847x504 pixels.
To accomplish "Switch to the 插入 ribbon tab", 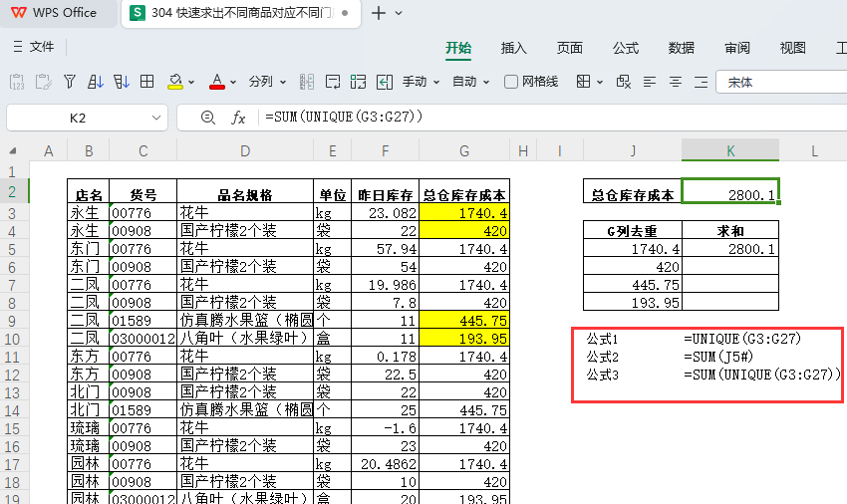I will (514, 48).
